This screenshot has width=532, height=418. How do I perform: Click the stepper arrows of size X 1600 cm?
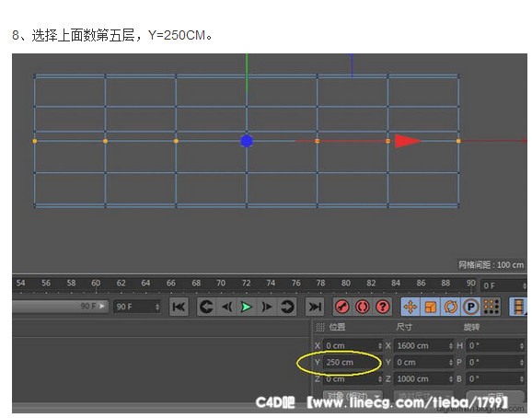pyautogui.click(x=451, y=346)
